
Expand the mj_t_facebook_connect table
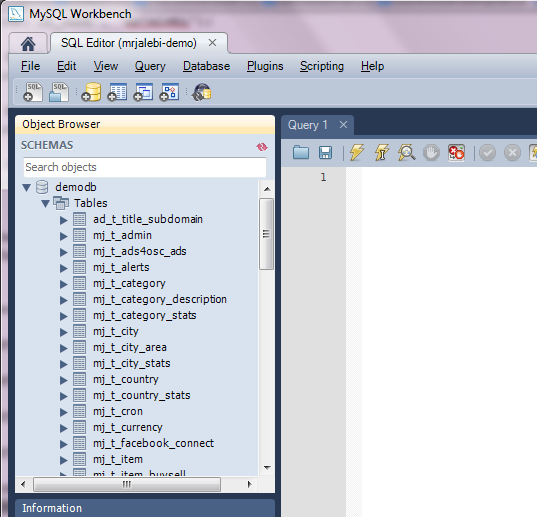(64, 444)
